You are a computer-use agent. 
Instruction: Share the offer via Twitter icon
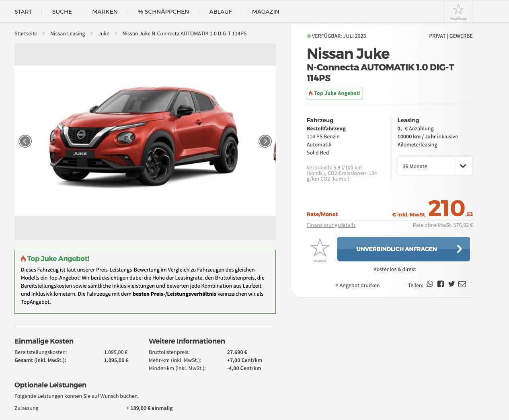[x=452, y=284]
